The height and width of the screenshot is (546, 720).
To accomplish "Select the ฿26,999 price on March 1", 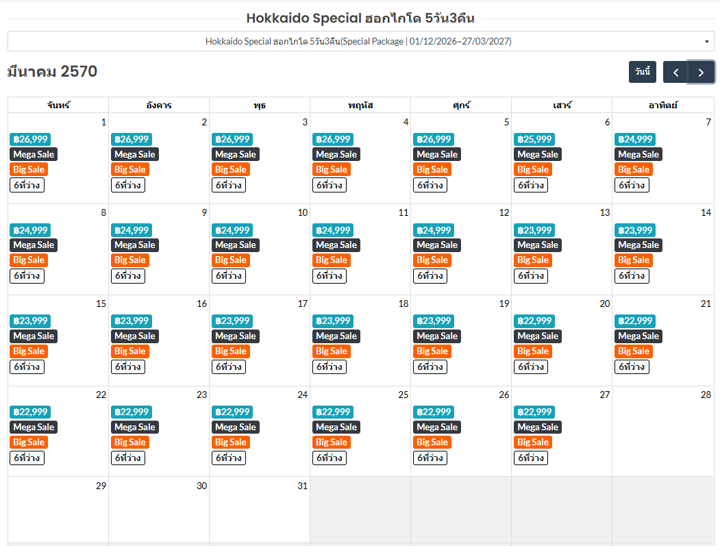I will [30, 139].
